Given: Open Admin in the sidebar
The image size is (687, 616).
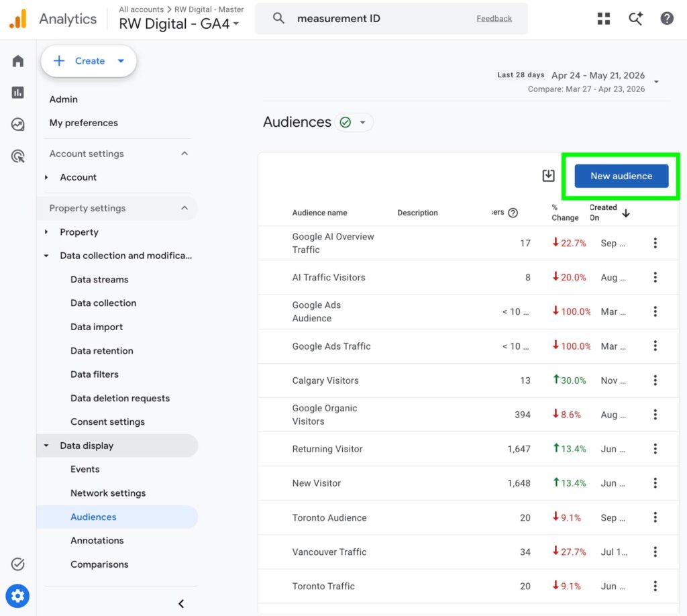Looking at the screenshot, I should point(64,99).
